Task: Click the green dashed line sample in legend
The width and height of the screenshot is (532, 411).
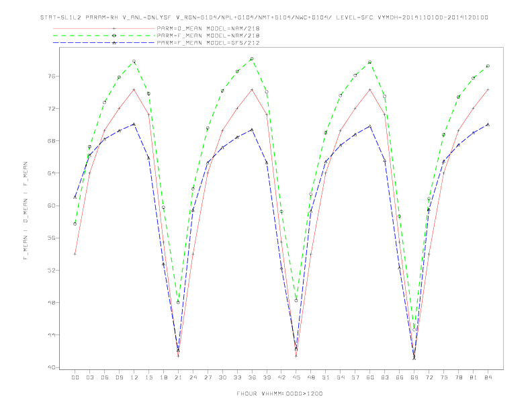Action: 104,36
